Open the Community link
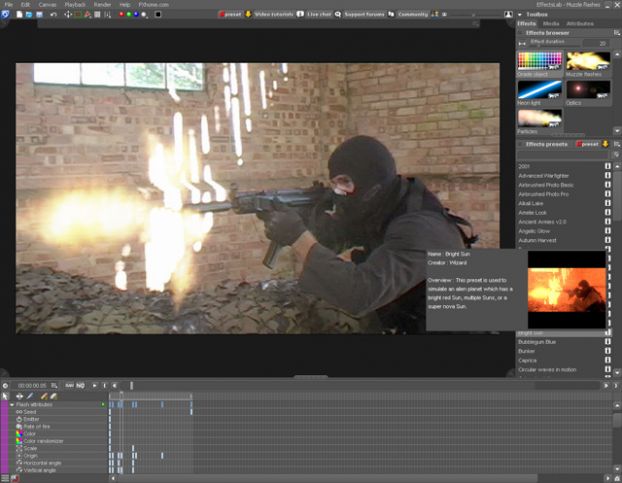Screen dimensions: 622x483 (413, 14)
